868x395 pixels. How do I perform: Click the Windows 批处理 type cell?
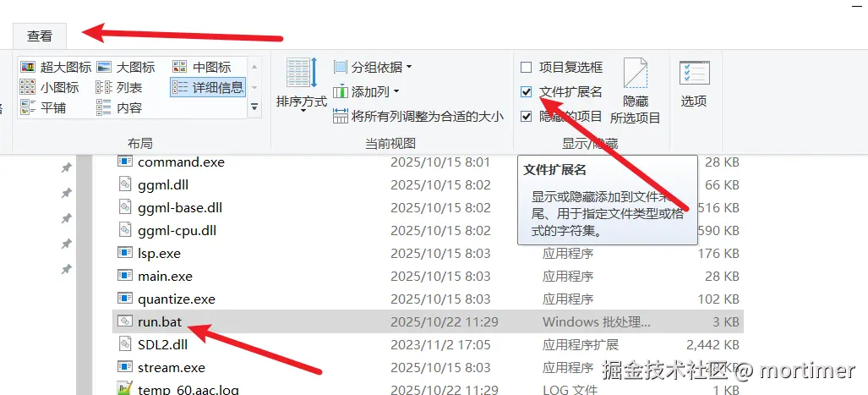[596, 322]
